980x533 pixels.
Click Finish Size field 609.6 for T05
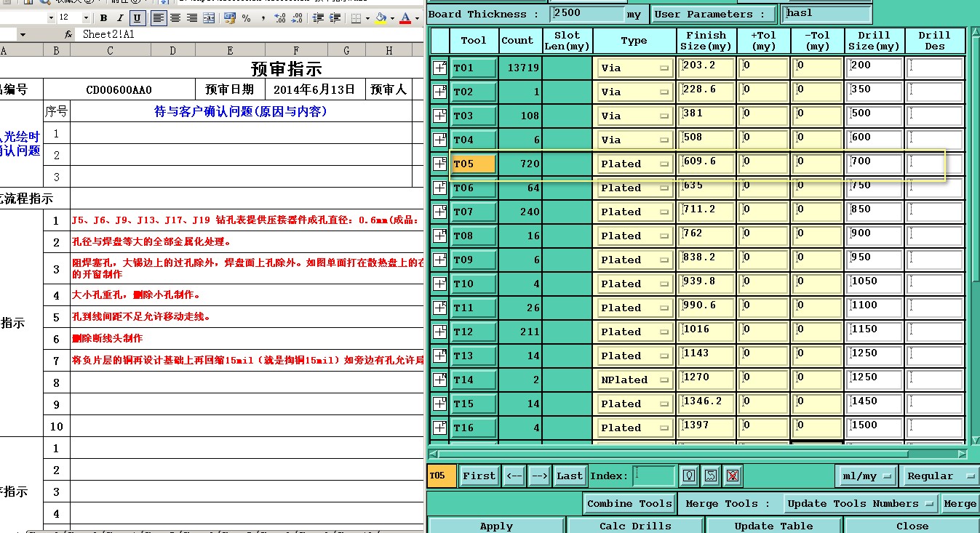(x=706, y=164)
